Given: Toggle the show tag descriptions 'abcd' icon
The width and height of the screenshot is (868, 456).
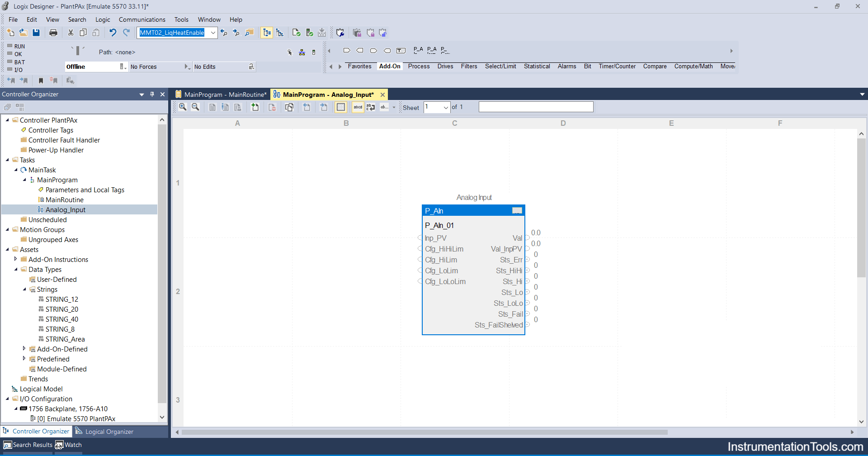Looking at the screenshot, I should click(358, 107).
